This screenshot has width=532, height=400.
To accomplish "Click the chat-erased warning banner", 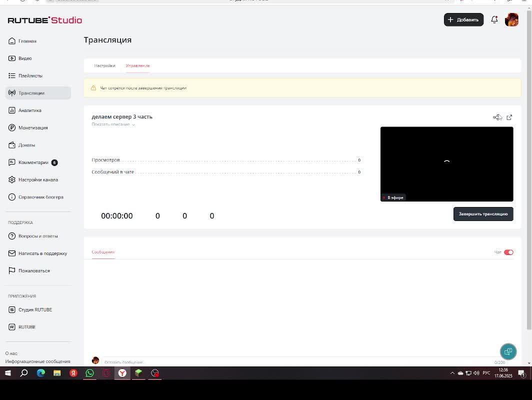I will 302,88.
